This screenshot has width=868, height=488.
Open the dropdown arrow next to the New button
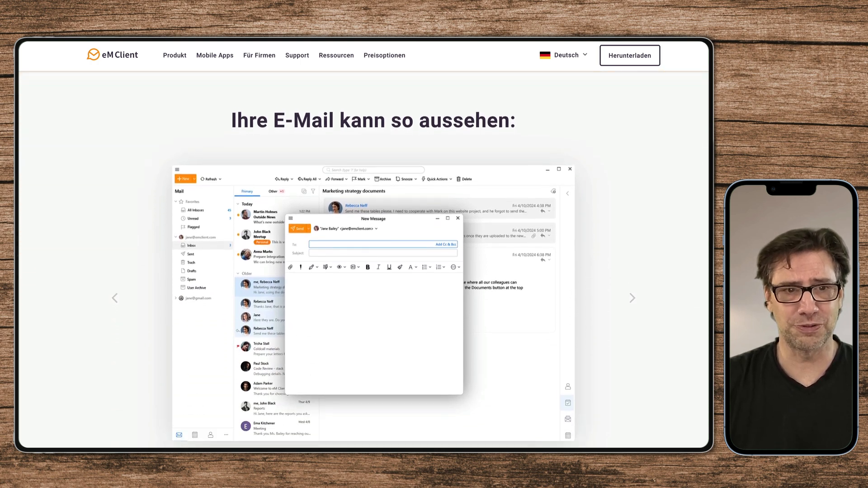(194, 179)
